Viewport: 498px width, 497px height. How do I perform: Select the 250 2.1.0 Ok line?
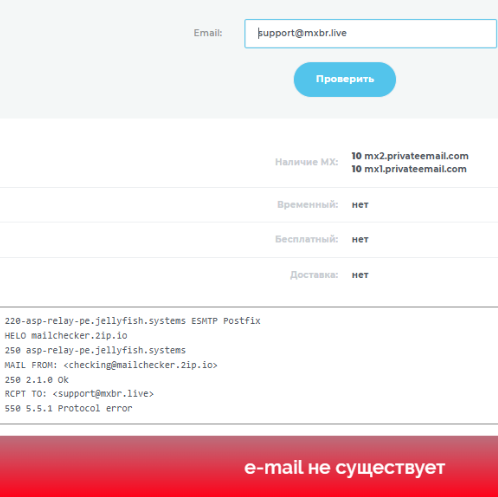(x=37, y=380)
